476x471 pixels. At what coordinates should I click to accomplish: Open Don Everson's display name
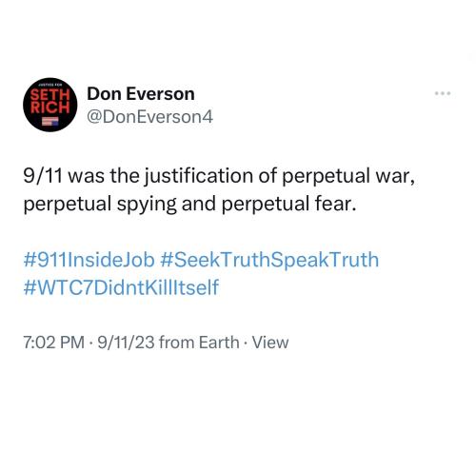(x=141, y=94)
